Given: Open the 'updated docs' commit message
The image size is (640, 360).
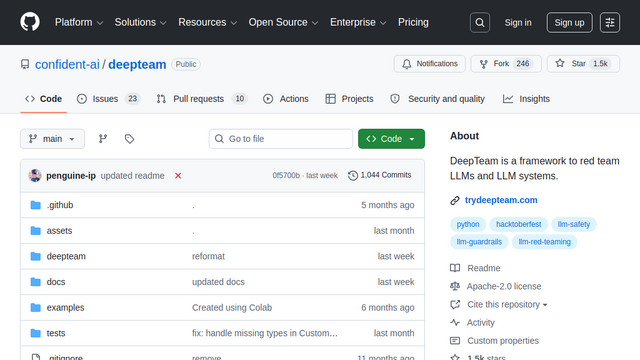Looking at the screenshot, I should pos(218,282).
